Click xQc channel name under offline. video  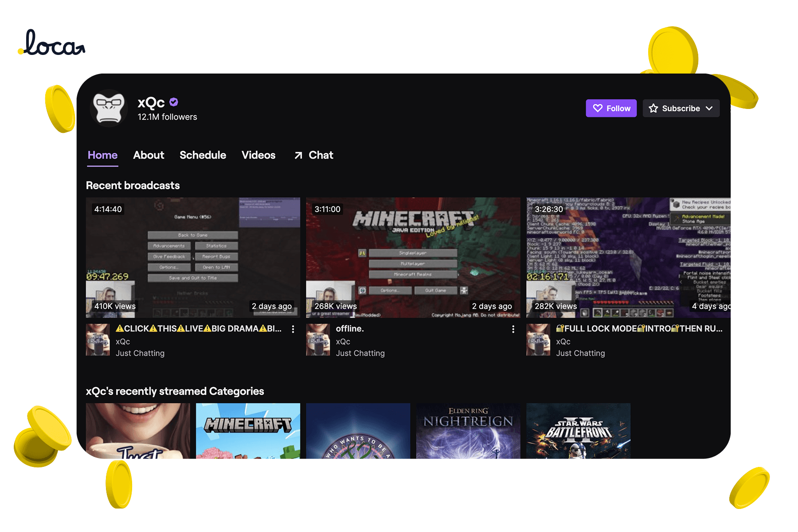coord(343,342)
